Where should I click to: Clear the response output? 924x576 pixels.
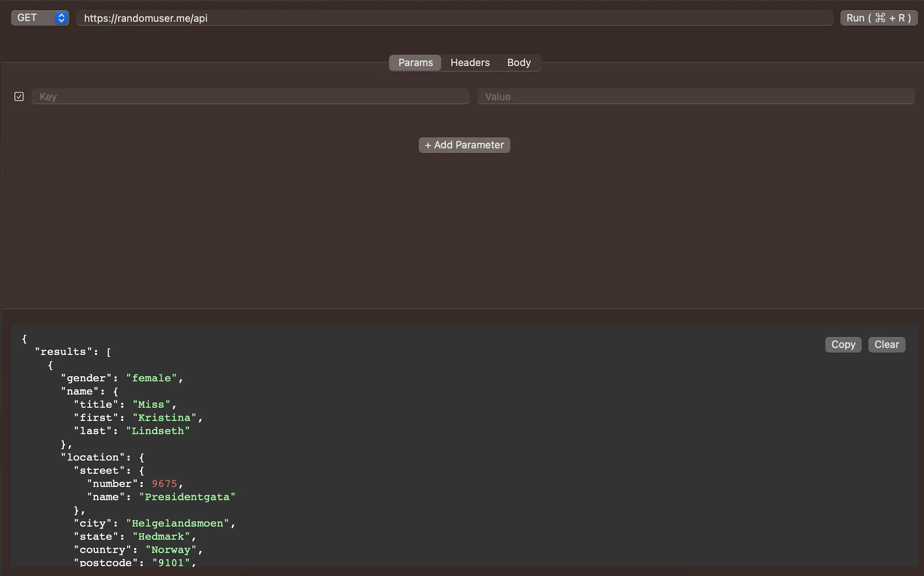pyautogui.click(x=886, y=345)
